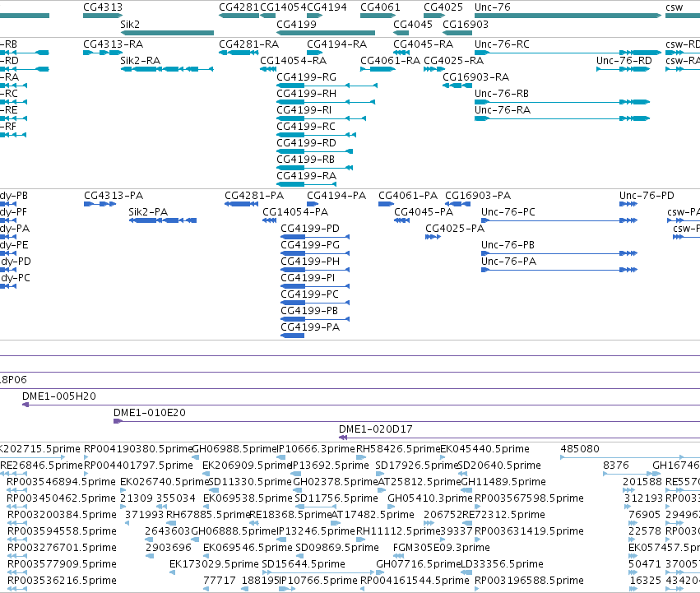Viewport: 700px width, 593px height.
Task: Select protein CG4313-PA
Action: (x=114, y=196)
